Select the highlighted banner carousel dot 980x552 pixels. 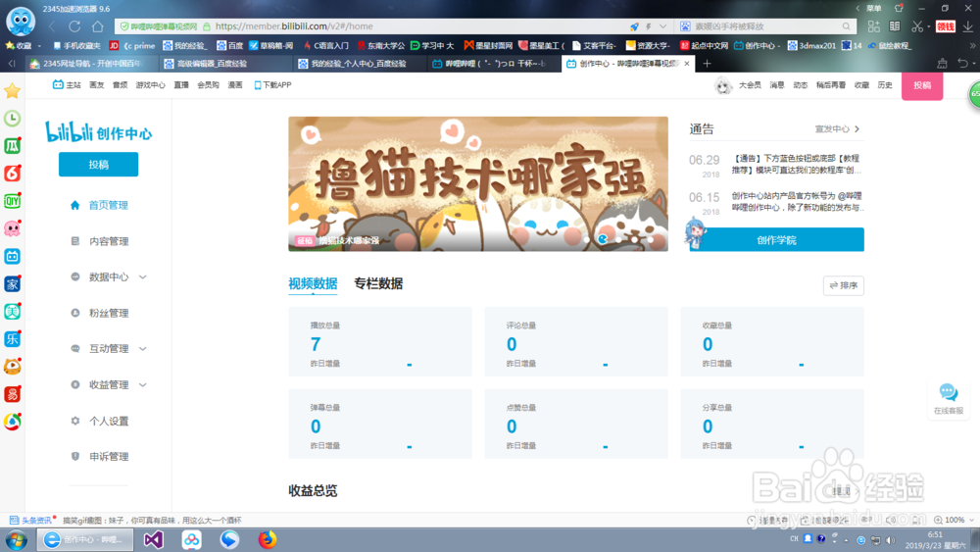(603, 239)
